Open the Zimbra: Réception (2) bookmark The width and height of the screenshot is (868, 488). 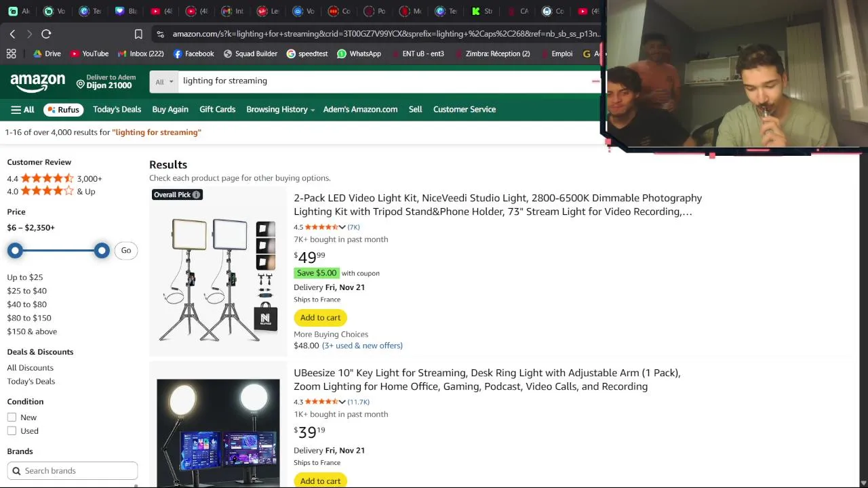point(492,54)
